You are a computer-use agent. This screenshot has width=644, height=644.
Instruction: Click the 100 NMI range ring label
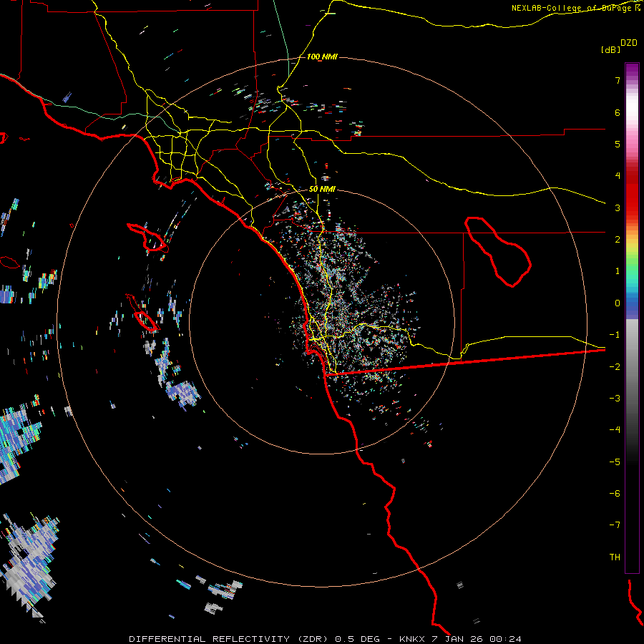tap(322, 57)
